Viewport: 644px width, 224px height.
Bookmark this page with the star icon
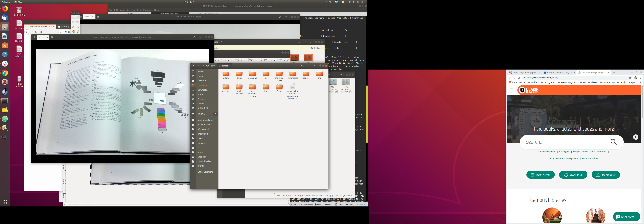[x=630, y=78]
